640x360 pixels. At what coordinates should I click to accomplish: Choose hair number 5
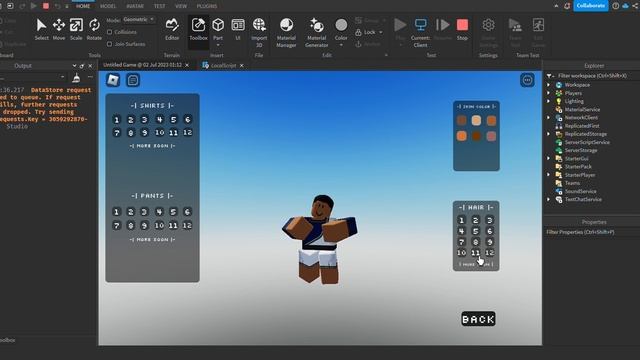click(x=476, y=231)
